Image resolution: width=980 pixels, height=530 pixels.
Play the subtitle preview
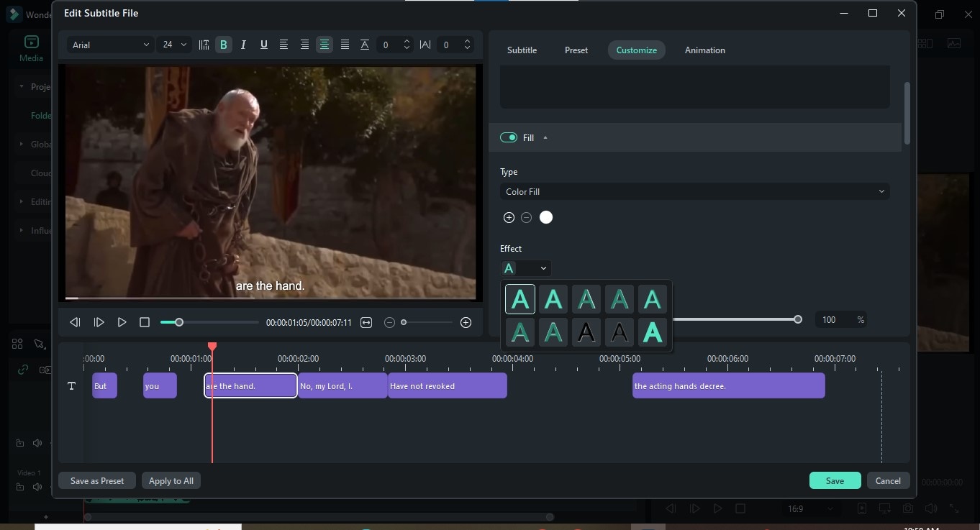coord(122,323)
